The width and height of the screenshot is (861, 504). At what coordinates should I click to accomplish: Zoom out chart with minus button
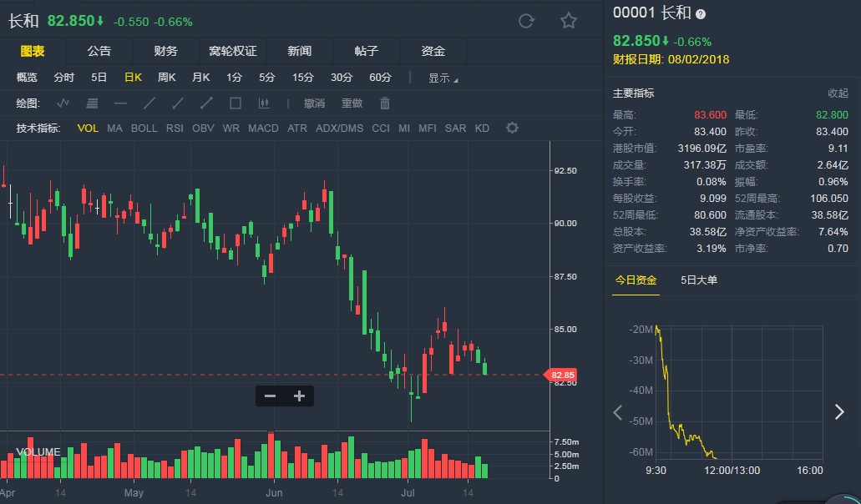[x=270, y=396]
